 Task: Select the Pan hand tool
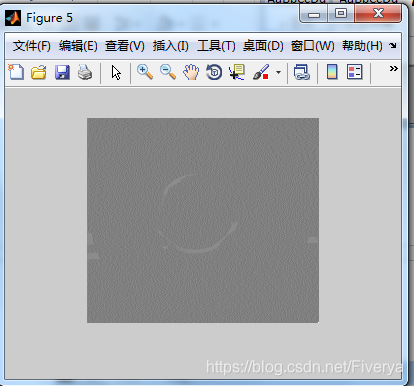[x=191, y=72]
